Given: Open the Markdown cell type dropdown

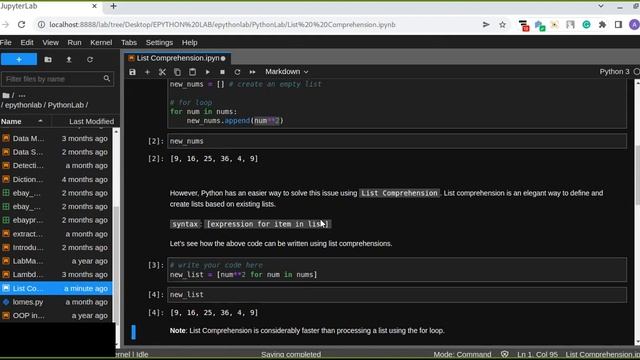Looking at the screenshot, I should tap(287, 71).
